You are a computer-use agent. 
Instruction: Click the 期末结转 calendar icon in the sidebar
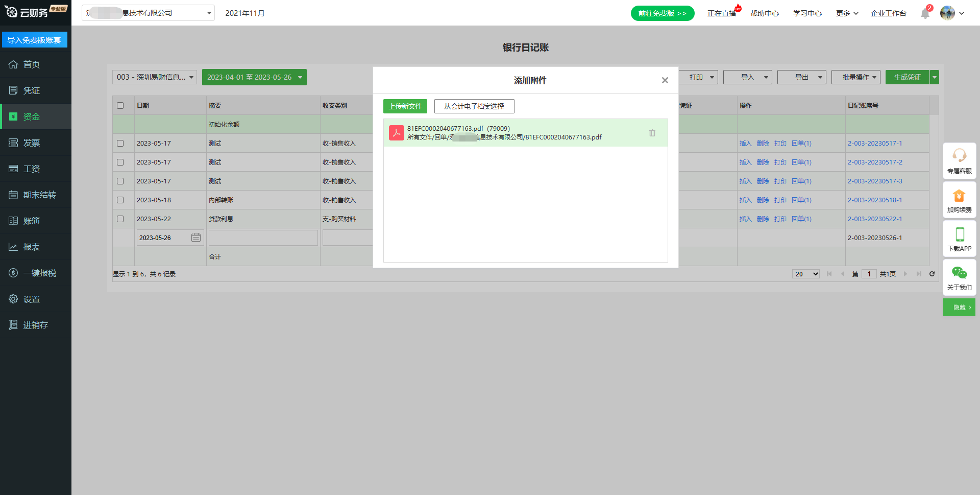13,195
